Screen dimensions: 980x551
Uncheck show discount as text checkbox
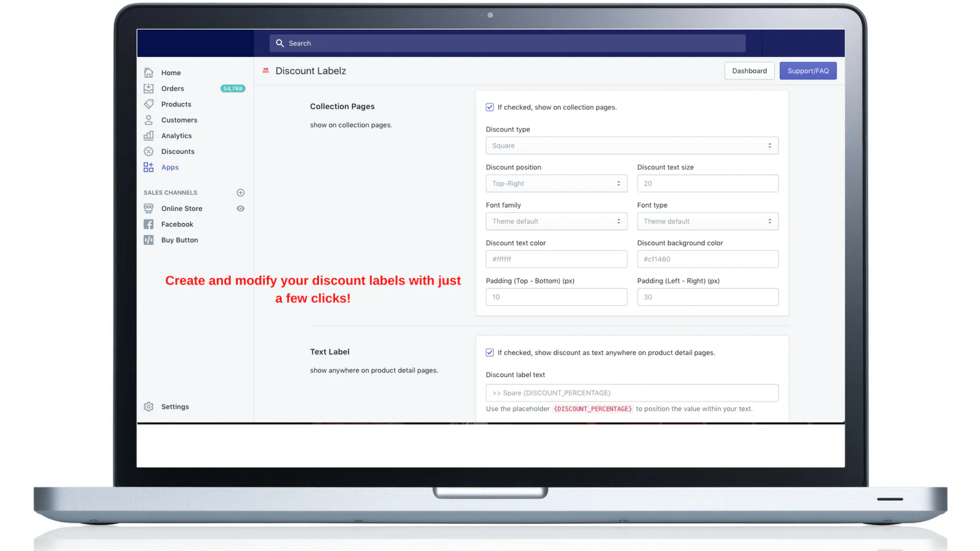[x=490, y=353]
